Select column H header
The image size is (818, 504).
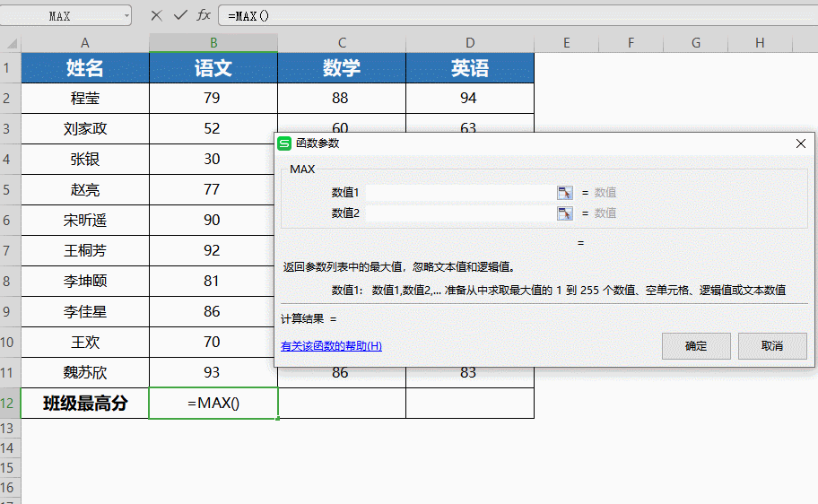click(760, 43)
